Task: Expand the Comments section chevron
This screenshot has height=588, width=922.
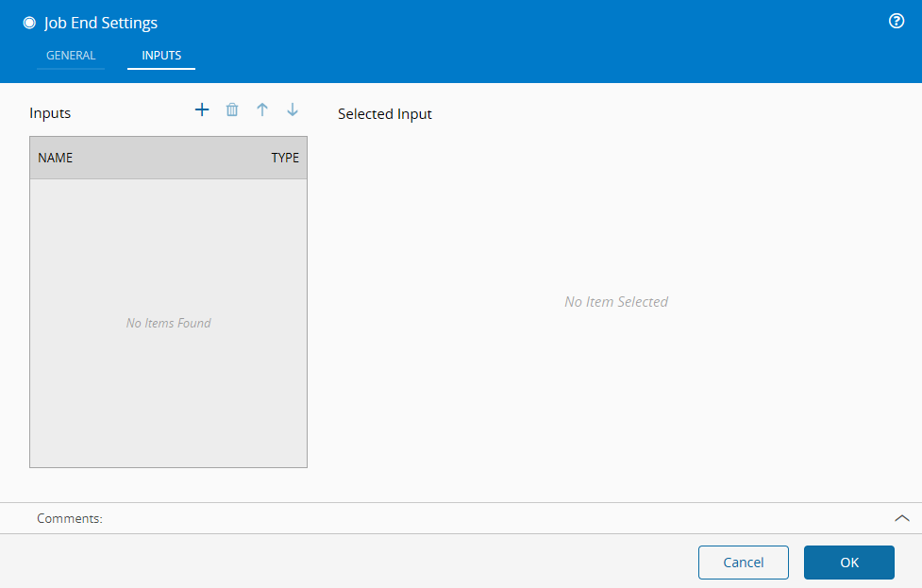Action: point(901,518)
